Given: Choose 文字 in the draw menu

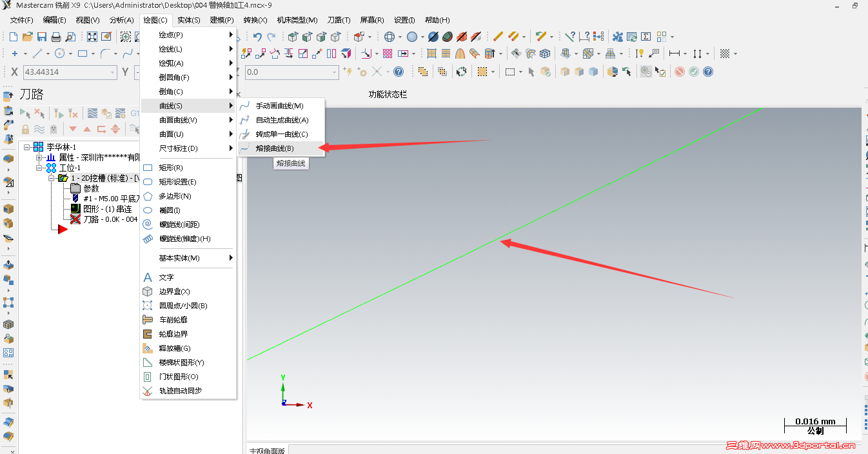Looking at the screenshot, I should tap(188, 277).
